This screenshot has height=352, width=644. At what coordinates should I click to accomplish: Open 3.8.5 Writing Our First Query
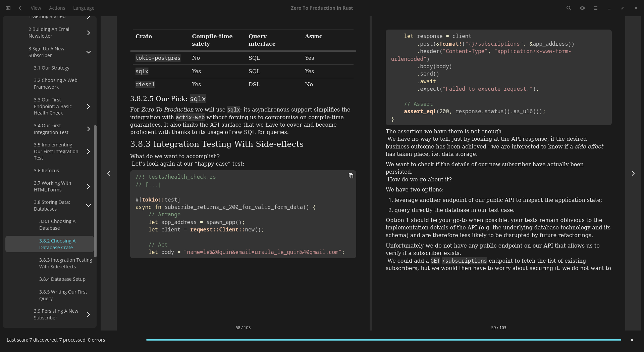click(63, 295)
